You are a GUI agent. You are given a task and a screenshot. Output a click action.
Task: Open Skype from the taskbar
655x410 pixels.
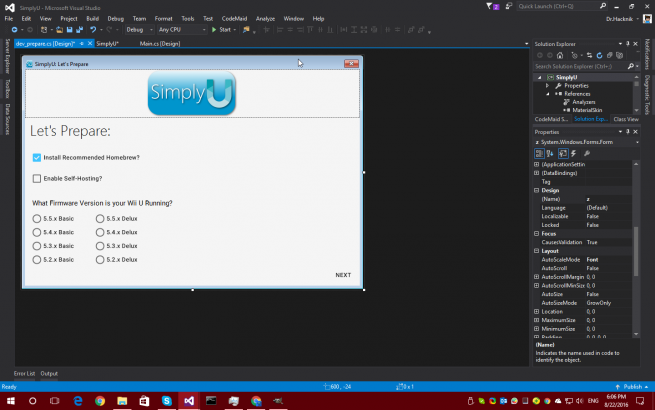point(167,401)
